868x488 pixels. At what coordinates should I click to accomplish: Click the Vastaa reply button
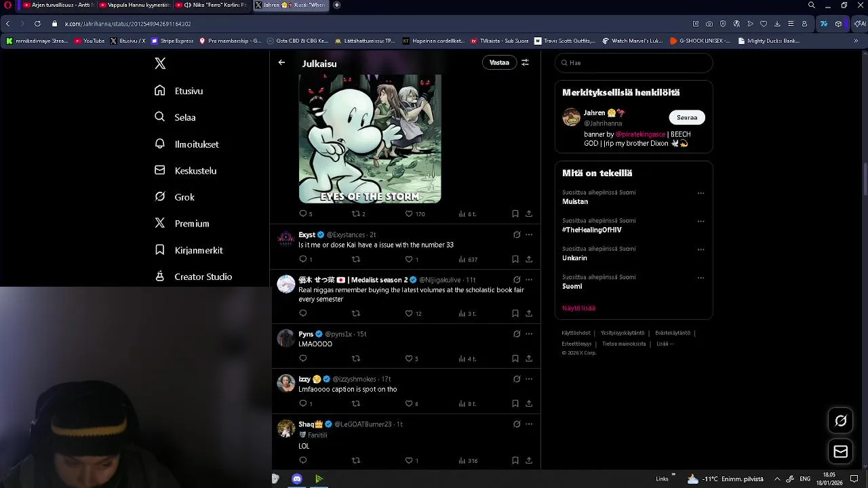click(499, 62)
